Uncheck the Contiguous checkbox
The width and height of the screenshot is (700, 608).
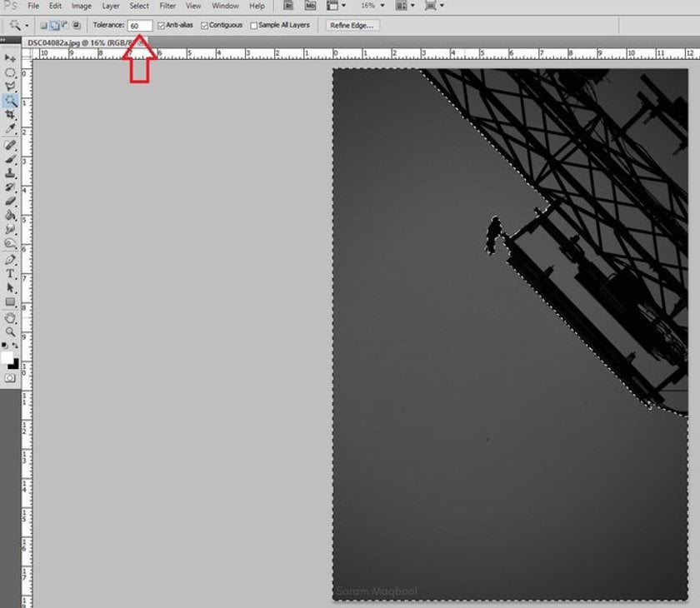coord(204,26)
